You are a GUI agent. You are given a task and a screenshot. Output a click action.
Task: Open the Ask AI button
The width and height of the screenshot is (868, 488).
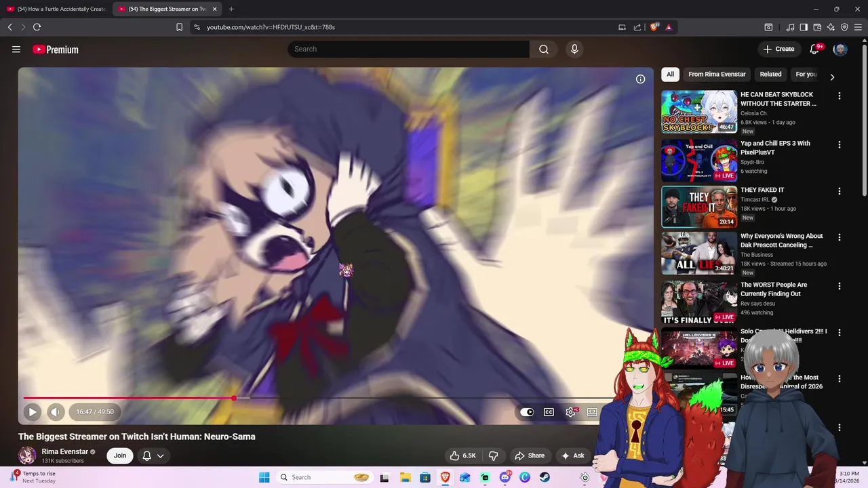coord(572,455)
